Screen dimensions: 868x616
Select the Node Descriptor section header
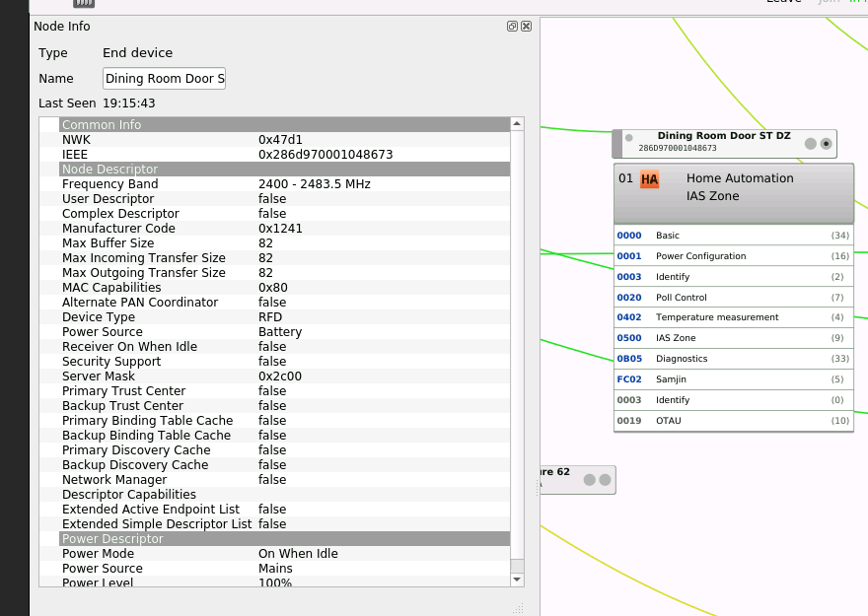[x=284, y=170]
